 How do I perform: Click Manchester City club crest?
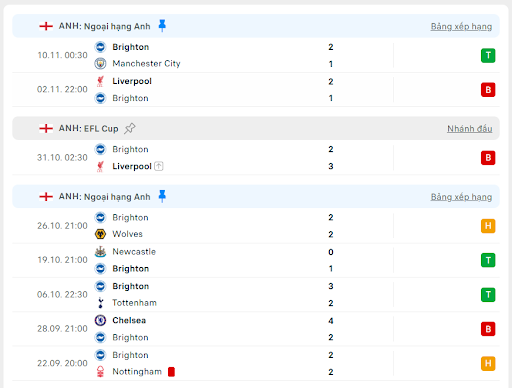pyautogui.click(x=100, y=63)
